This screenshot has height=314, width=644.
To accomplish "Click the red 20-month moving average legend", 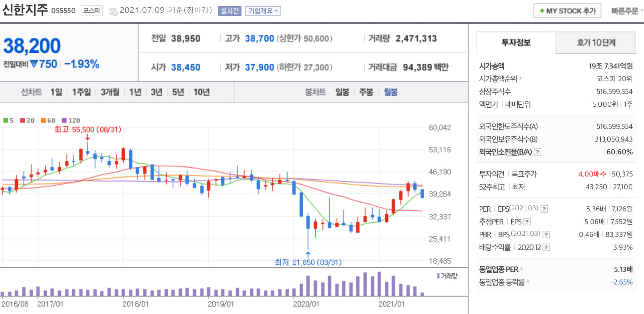I will pos(27,120).
